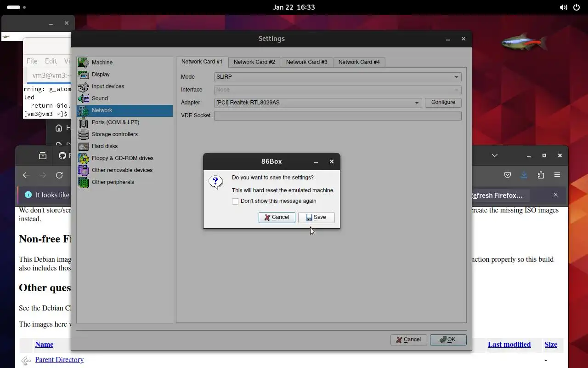Image resolution: width=588 pixels, height=368 pixels.
Task: Click the Firefox Pocket save icon
Action: click(x=508, y=175)
